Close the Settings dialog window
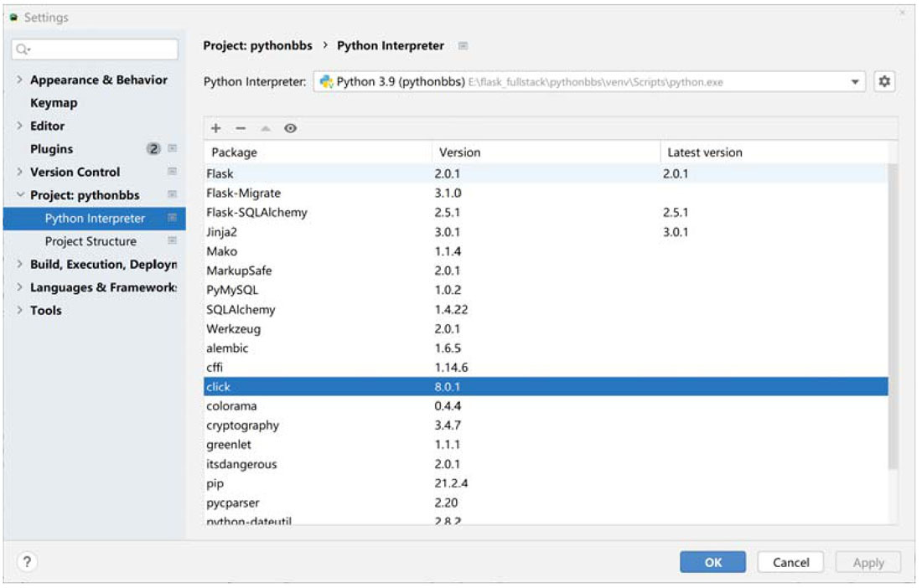The image size is (922, 588). point(902,13)
